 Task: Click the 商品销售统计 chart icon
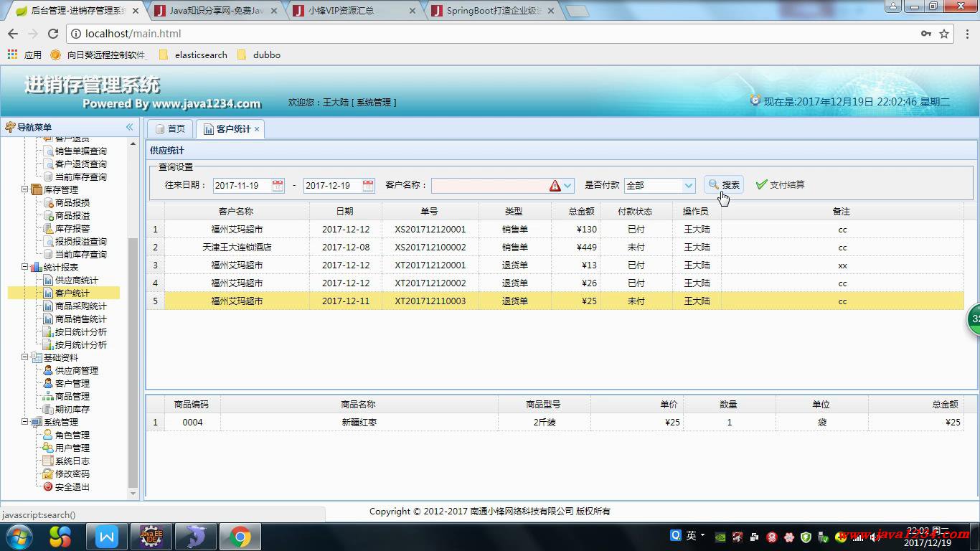(48, 319)
